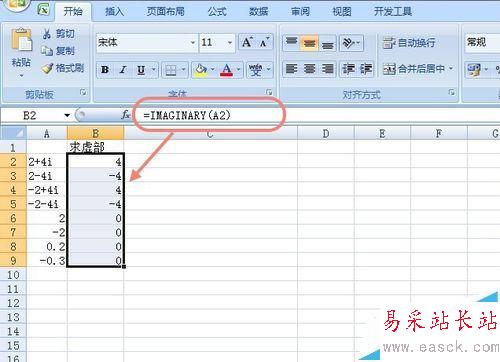The width and height of the screenshot is (500, 362).
Task: Select row 10 header
Action: point(13,275)
